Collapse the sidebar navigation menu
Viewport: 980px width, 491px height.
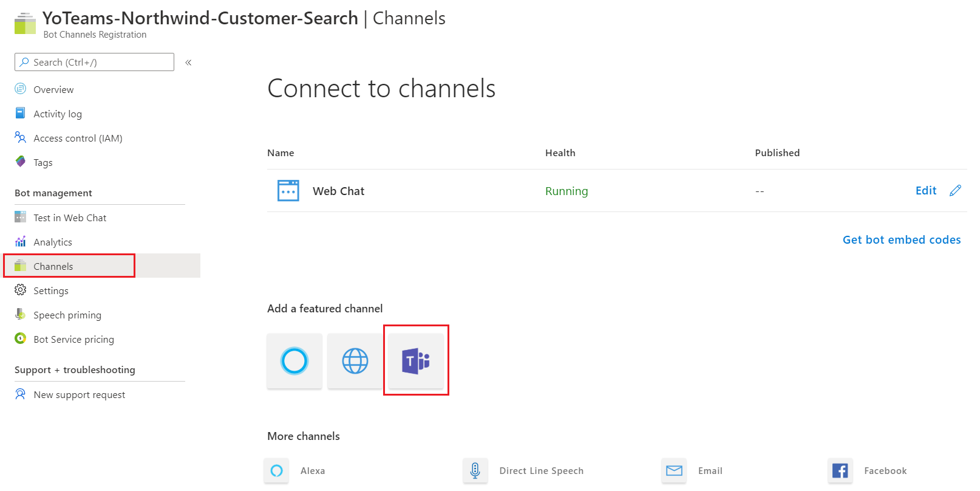(188, 63)
